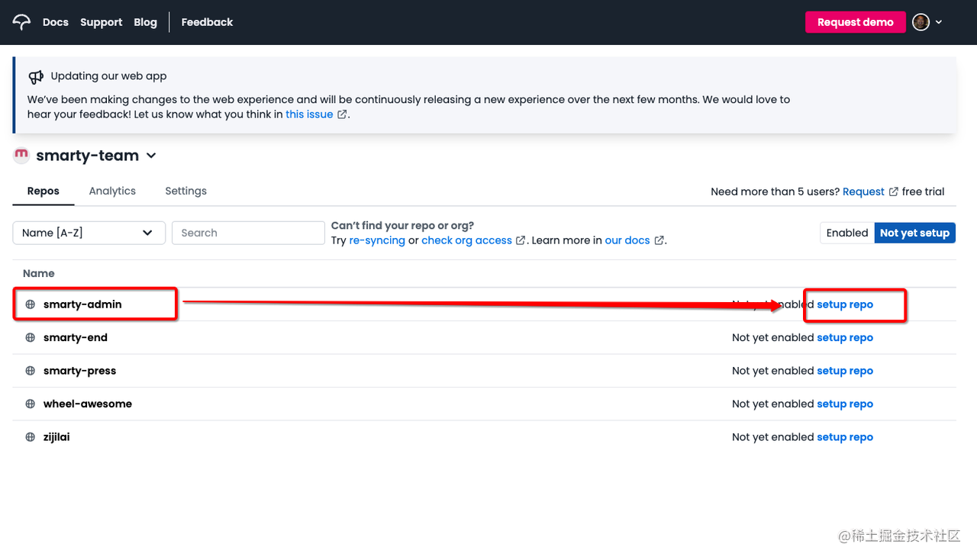977x560 pixels.
Task: Click globe icon beside wheel-awesome
Action: click(x=31, y=404)
